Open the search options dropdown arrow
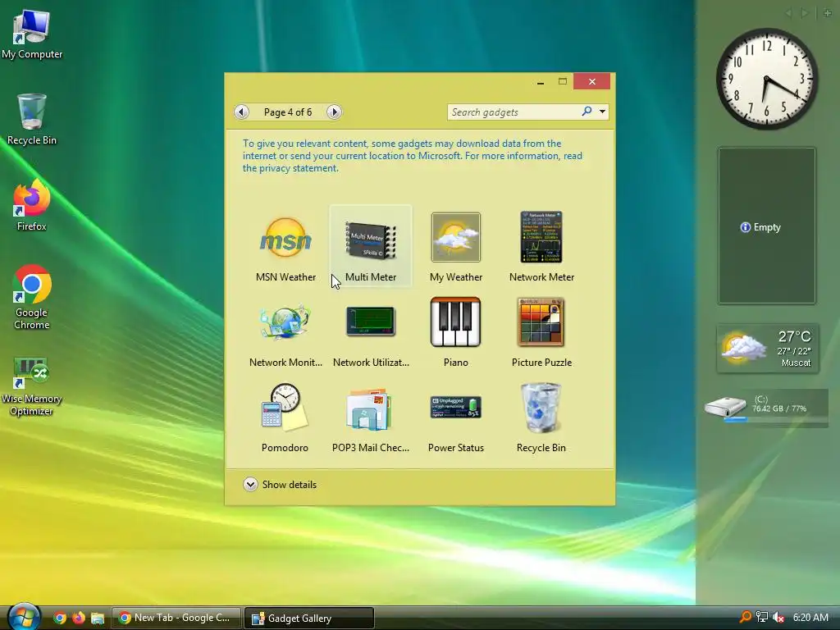 [603, 112]
